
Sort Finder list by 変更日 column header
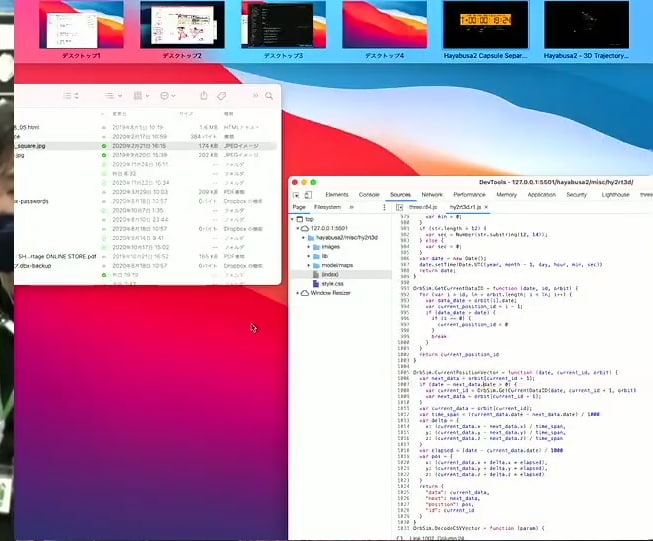[x=120, y=114]
